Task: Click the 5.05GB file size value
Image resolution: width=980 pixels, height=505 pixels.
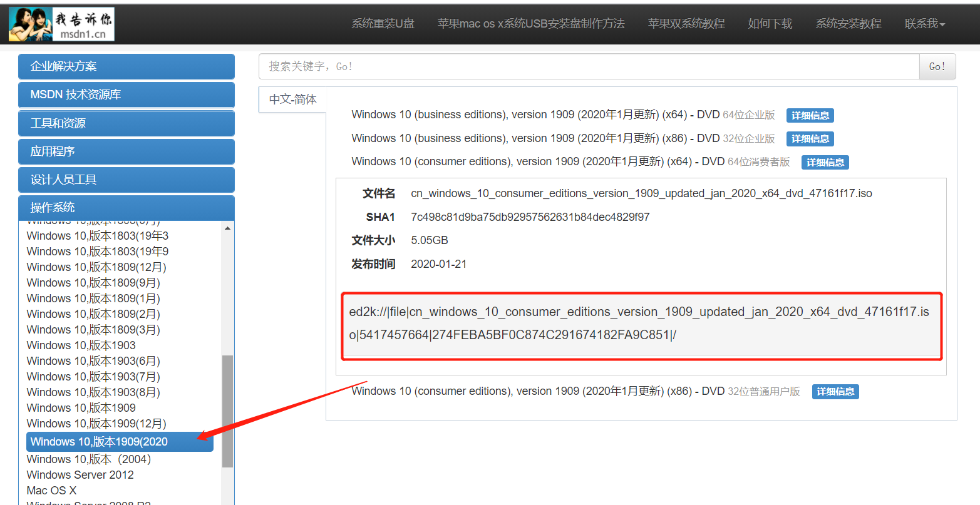Action: [x=430, y=240]
